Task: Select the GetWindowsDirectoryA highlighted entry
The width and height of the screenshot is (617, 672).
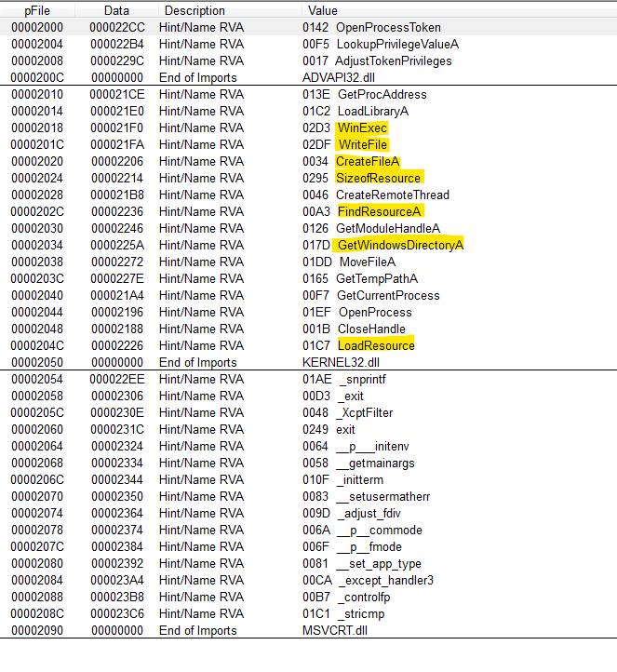Action: coord(399,245)
